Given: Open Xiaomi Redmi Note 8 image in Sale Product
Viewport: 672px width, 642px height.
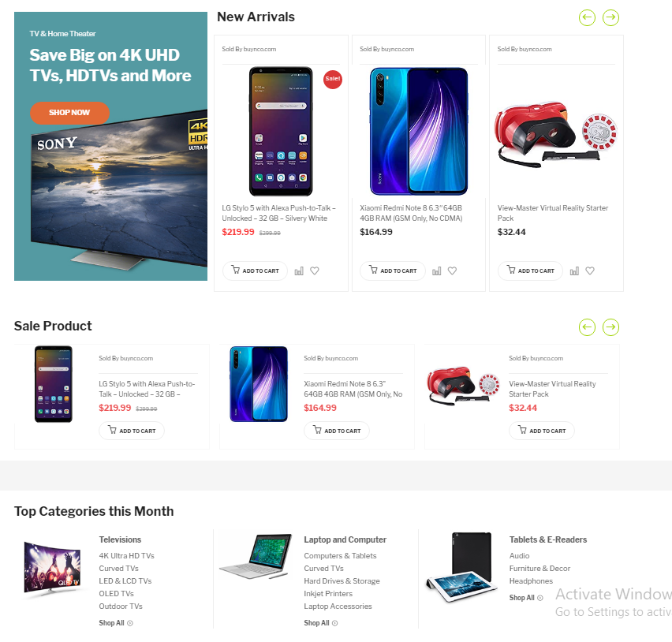Looking at the screenshot, I should [259, 384].
